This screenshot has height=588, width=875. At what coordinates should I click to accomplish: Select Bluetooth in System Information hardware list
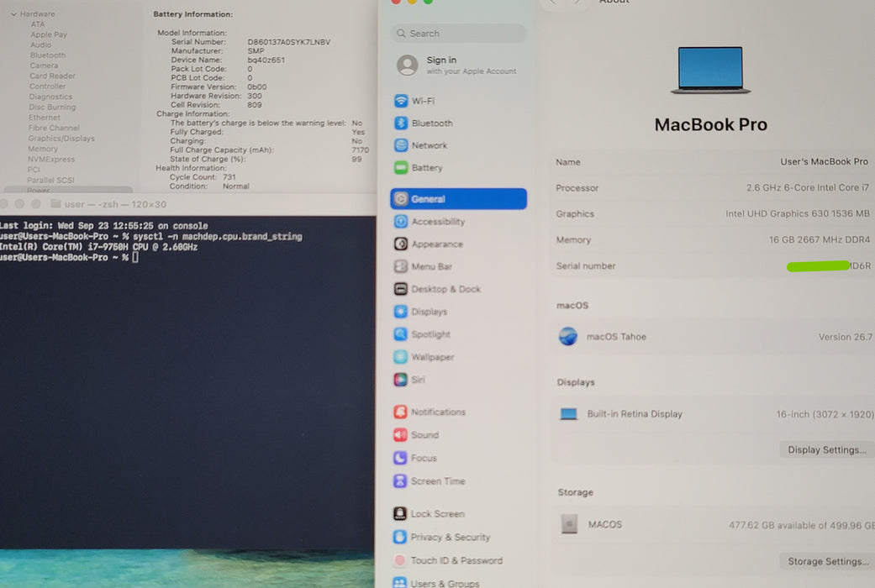point(48,55)
